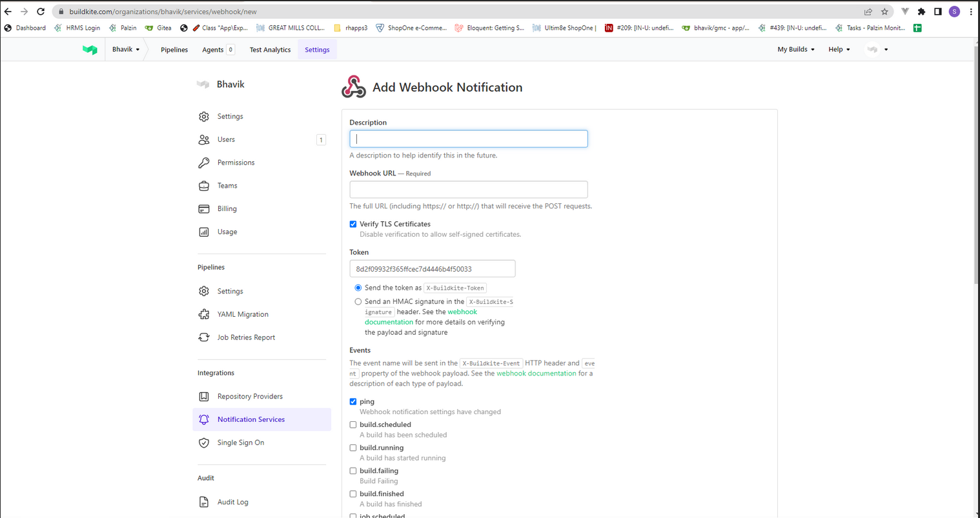Open the webhook documentation link under Events

[x=536, y=374]
